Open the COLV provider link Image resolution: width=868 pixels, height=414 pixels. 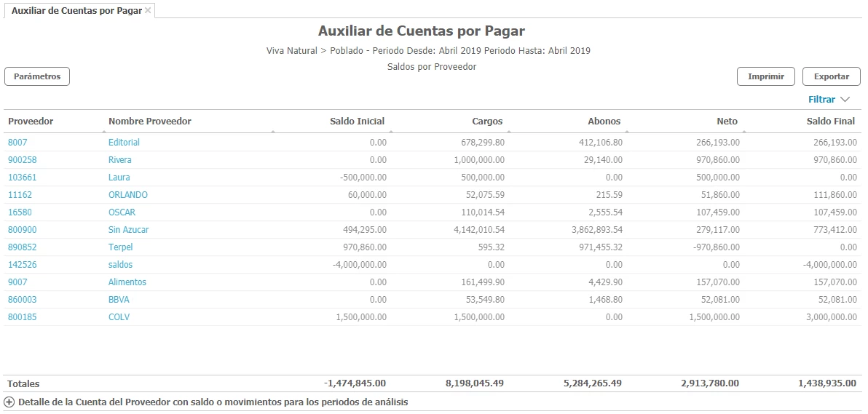pos(119,317)
